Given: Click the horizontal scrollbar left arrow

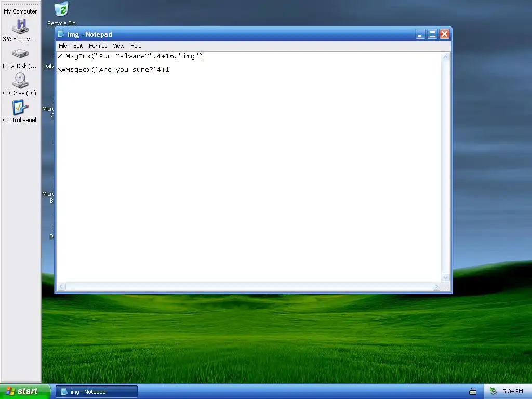Looking at the screenshot, I should (61, 287).
